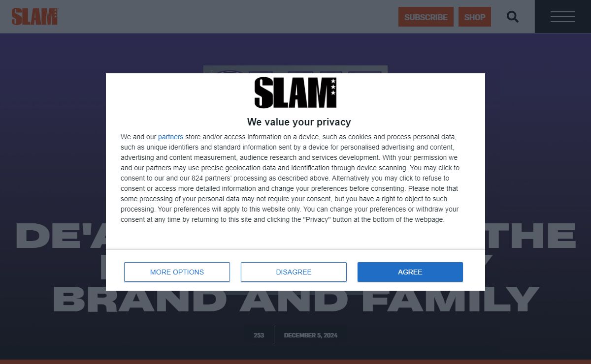Open the search magnifier icon
The width and height of the screenshot is (591, 364).
[x=513, y=17]
